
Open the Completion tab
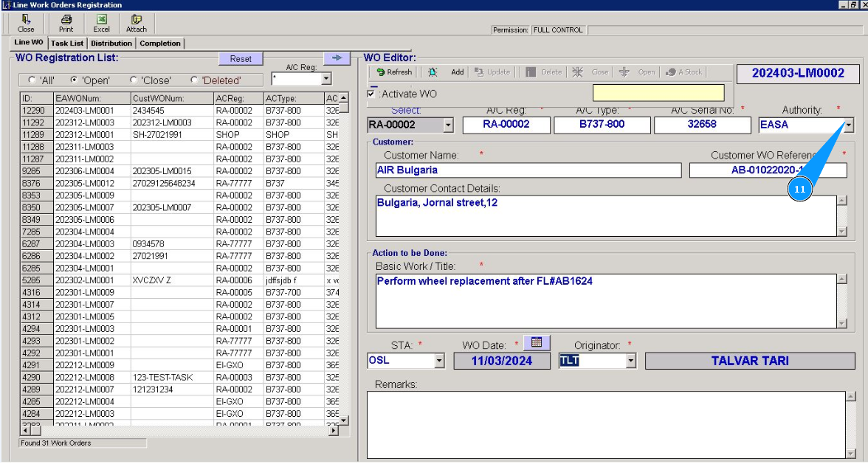[160, 44]
